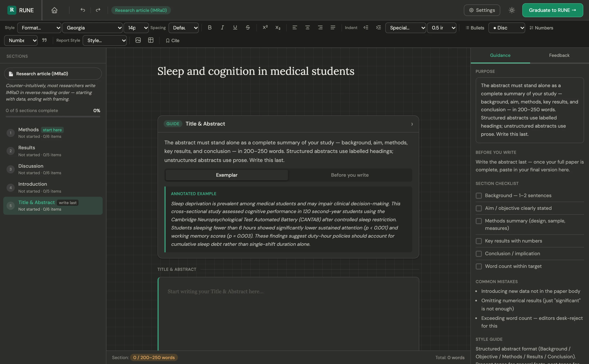Open the Spacing dropdown

click(184, 28)
